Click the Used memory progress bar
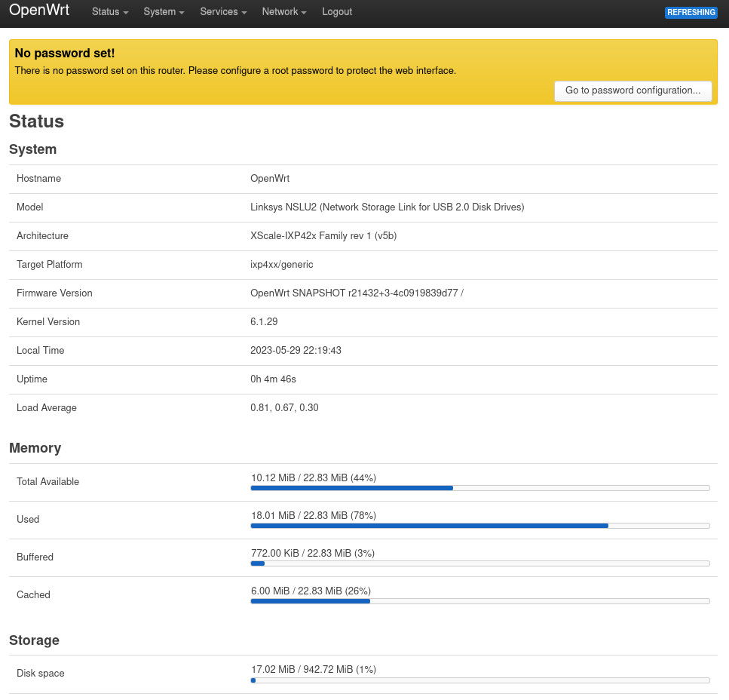 click(x=479, y=526)
